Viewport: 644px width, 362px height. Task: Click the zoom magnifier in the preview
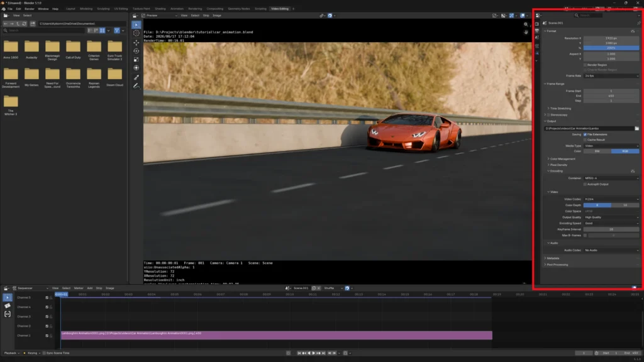[x=526, y=25]
